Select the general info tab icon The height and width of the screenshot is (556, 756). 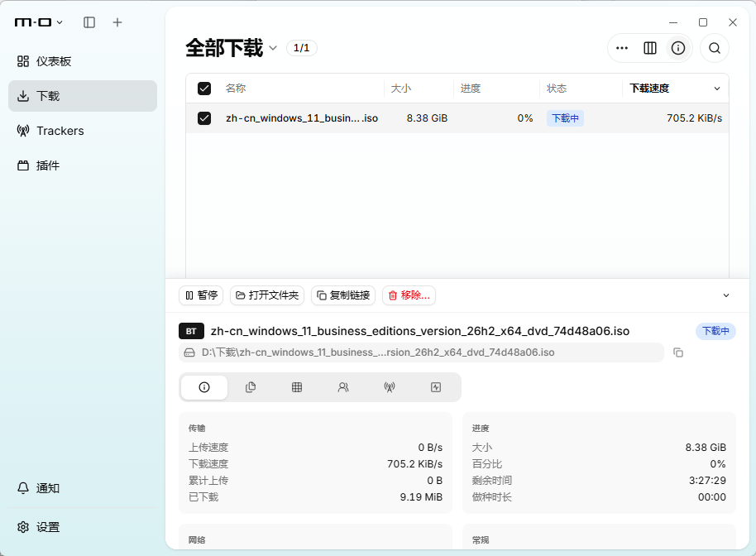tap(204, 387)
